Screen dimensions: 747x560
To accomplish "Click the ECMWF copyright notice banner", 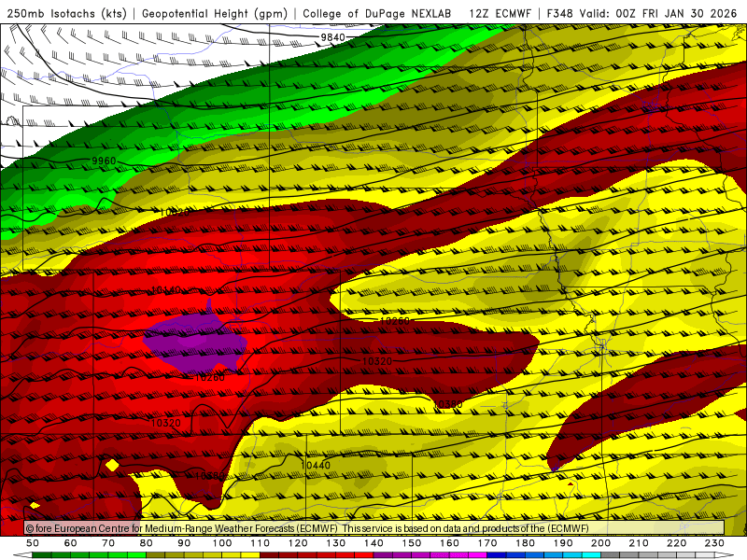I will [x=374, y=528].
